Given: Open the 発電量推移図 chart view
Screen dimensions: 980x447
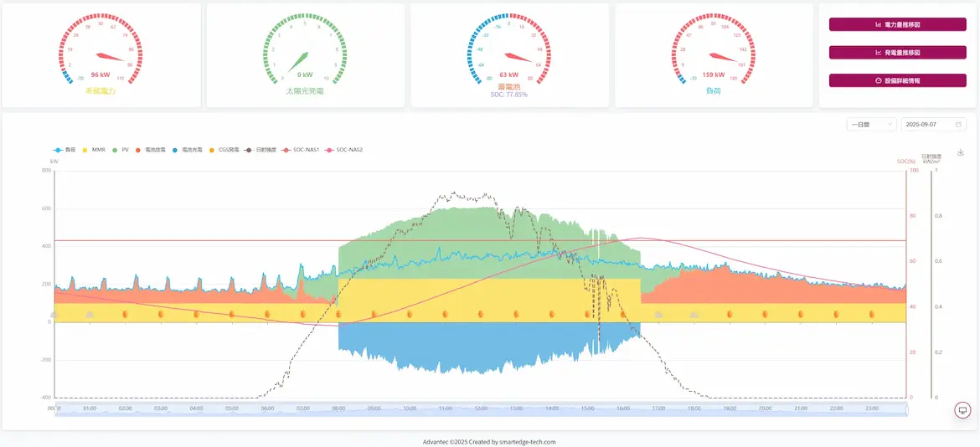Looking at the screenshot, I should (897, 53).
